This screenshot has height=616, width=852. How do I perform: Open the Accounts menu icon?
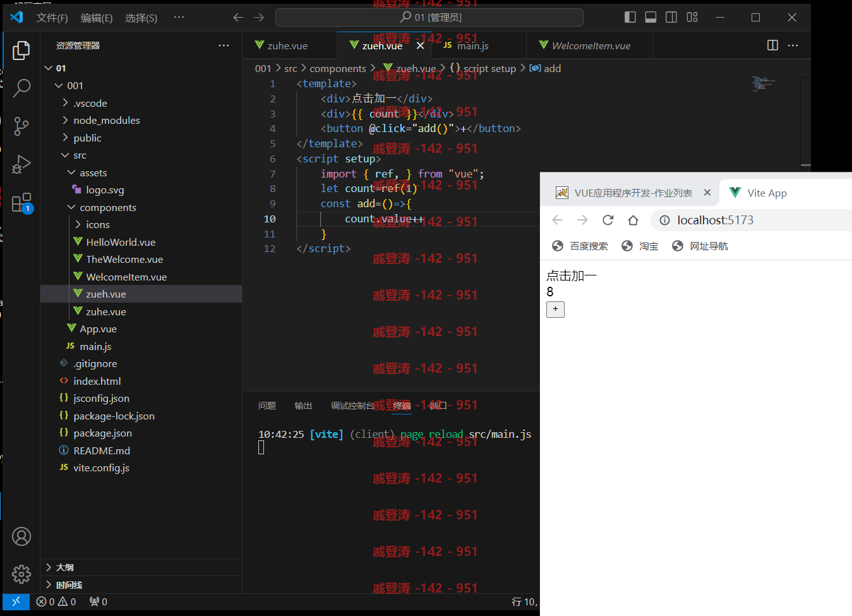coord(21,536)
